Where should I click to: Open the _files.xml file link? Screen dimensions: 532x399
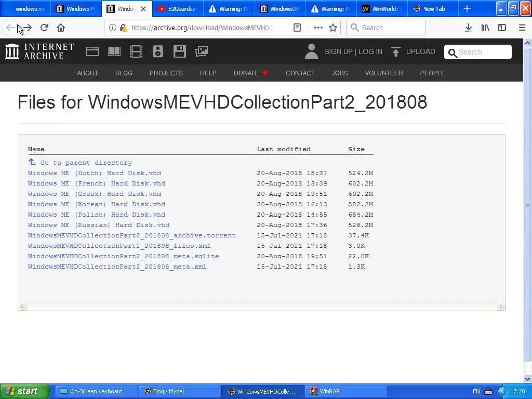tap(119, 246)
